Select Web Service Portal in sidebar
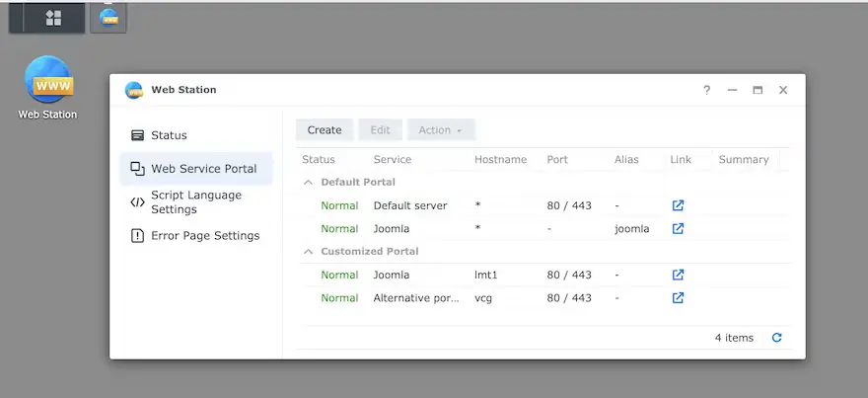The width and height of the screenshot is (868, 398). coord(203,169)
